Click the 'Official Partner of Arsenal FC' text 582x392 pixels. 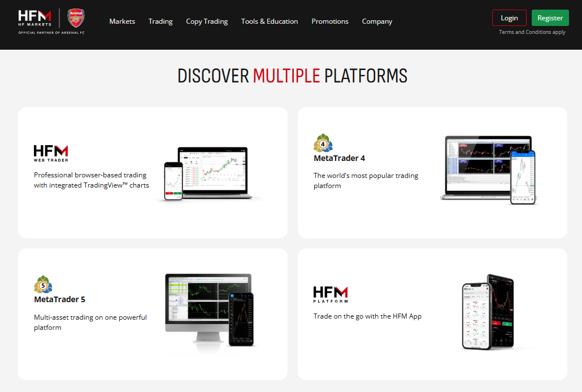coord(51,33)
